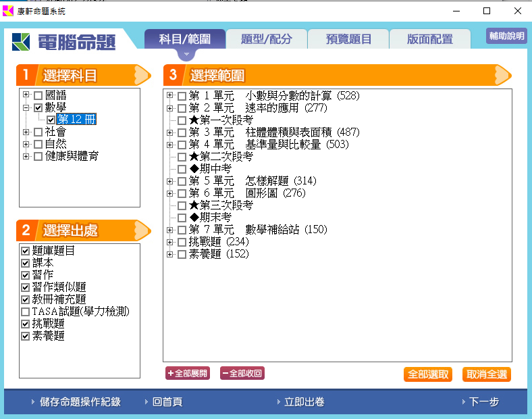This screenshot has width=532, height=419.
Task: Open 輔助說明 help button
Action: point(506,36)
